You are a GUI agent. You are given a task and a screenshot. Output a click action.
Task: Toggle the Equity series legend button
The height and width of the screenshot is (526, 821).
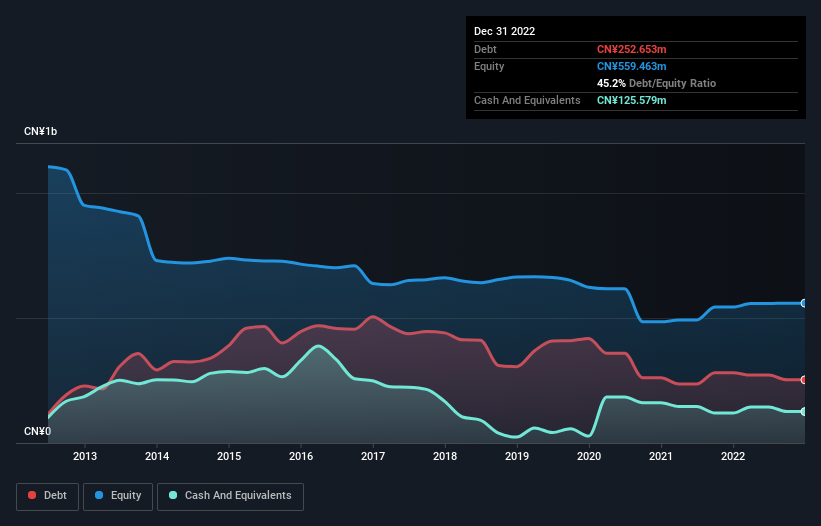click(118, 496)
